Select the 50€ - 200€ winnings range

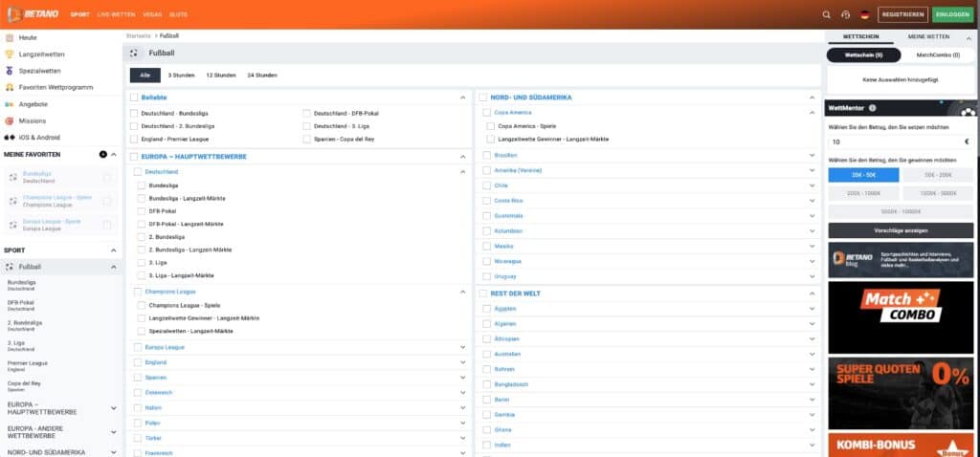938,175
